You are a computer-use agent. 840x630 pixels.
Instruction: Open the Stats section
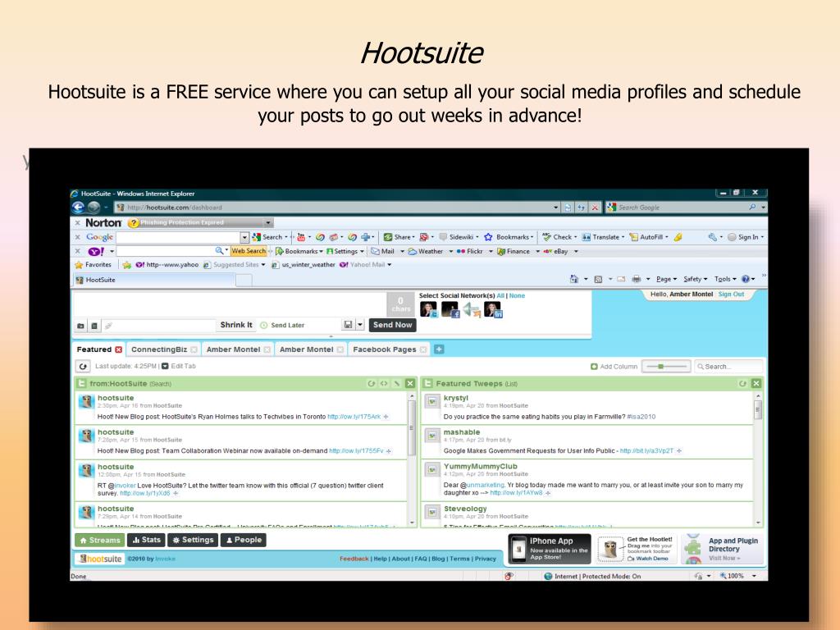click(x=147, y=540)
